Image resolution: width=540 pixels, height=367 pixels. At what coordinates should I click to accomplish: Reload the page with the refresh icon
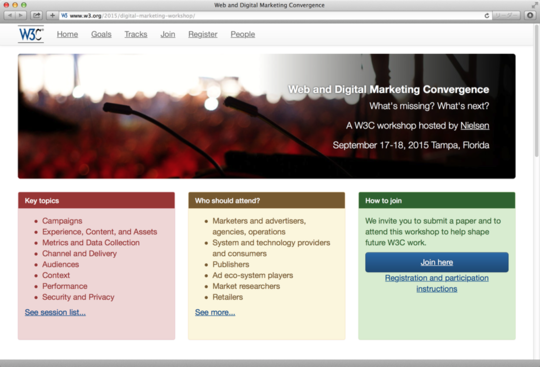[x=487, y=15]
